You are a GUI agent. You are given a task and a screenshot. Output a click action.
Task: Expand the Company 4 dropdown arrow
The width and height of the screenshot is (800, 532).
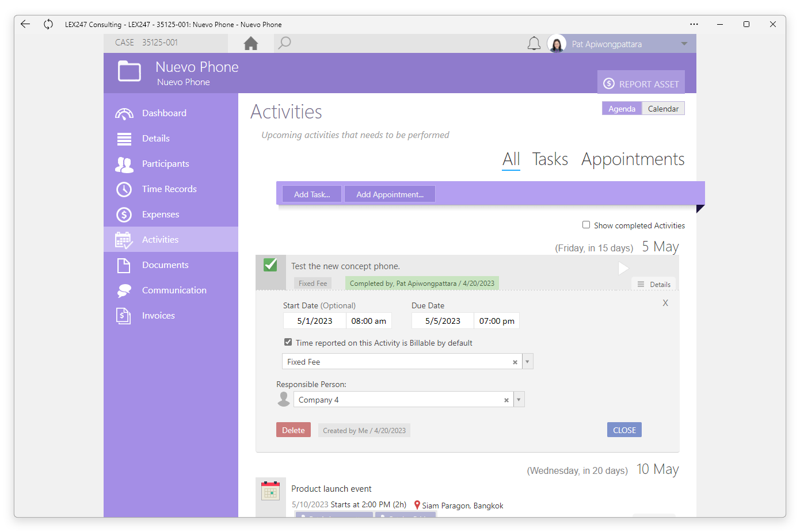click(x=519, y=400)
